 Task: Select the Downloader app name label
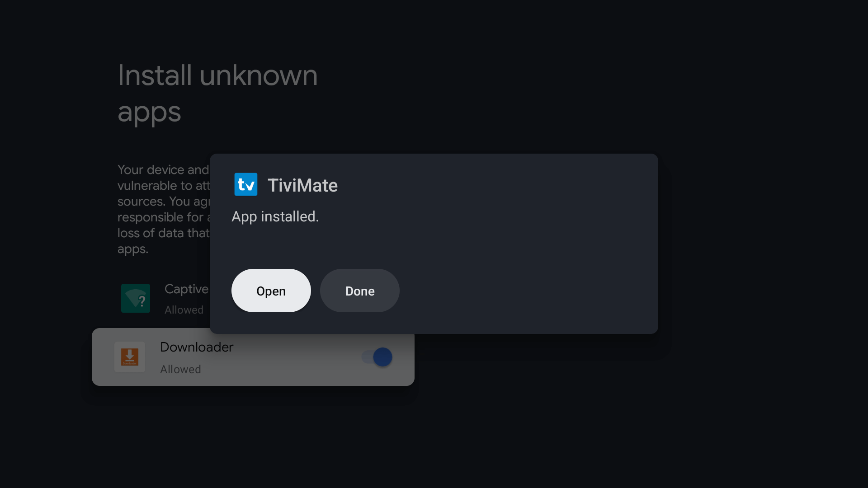pos(197,347)
